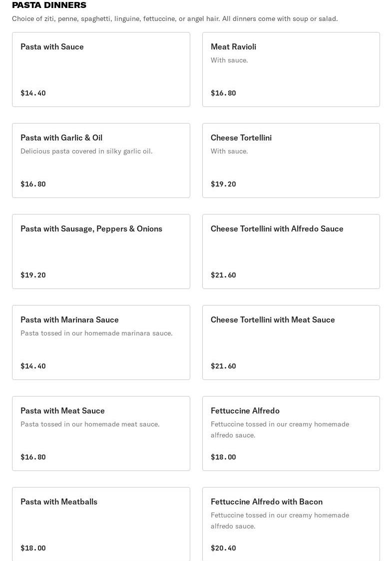Select the Pasta with Meat Sauce item
The image size is (392, 561).
[x=101, y=433]
